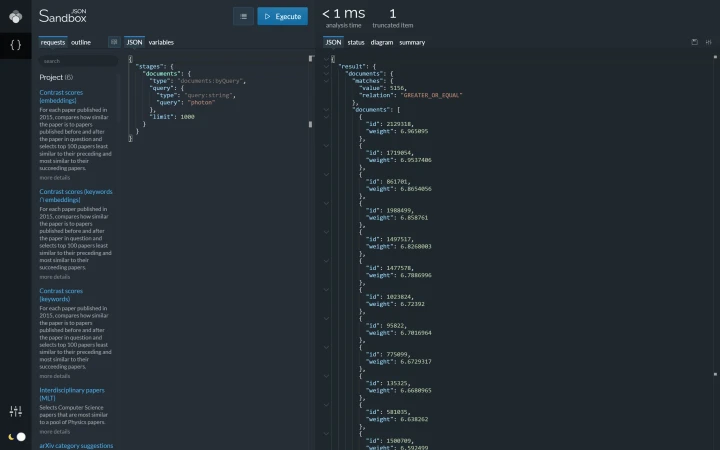720x450 pixels.
Task: Collapse the root brace in the result JSON
Action: click(x=326, y=59)
